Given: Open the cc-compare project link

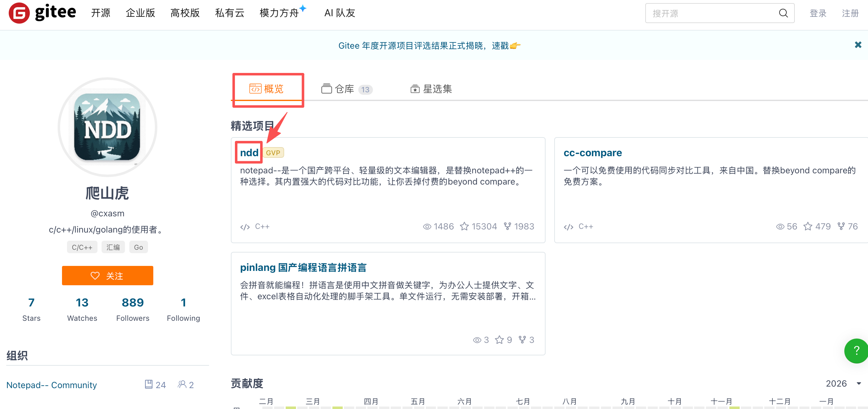Looking at the screenshot, I should point(592,153).
